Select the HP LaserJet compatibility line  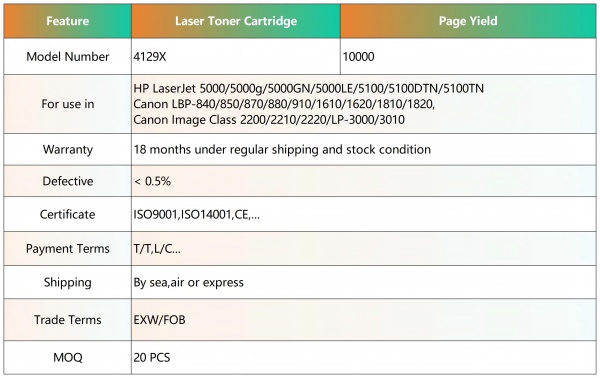pos(308,88)
